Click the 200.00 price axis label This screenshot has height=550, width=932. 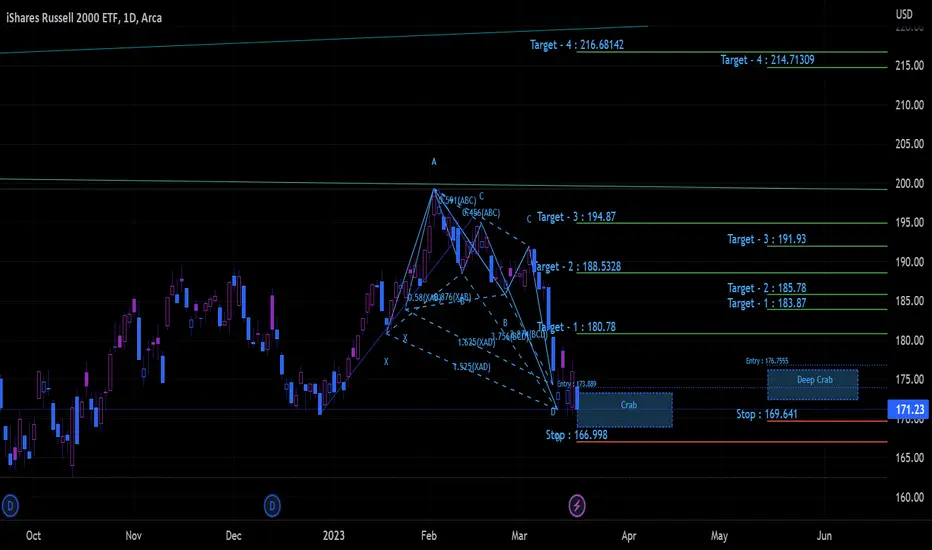coord(909,184)
